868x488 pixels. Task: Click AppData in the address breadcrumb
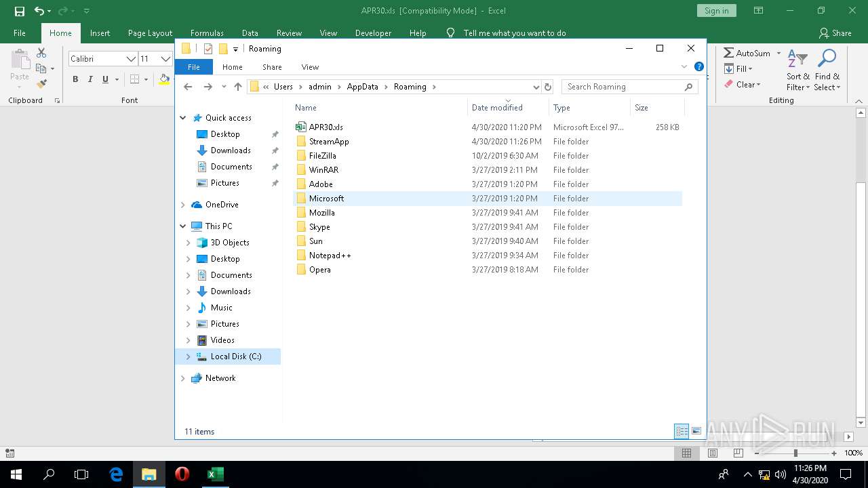362,87
